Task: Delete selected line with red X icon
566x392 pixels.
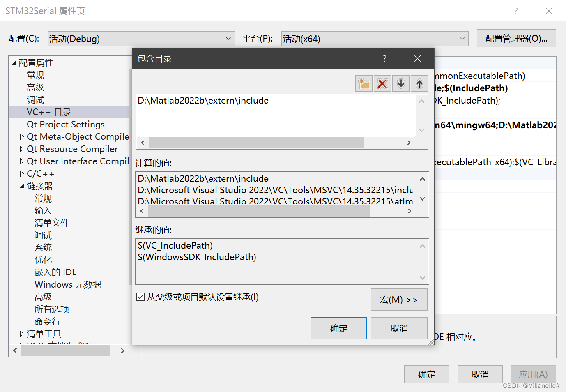Action: (382, 84)
